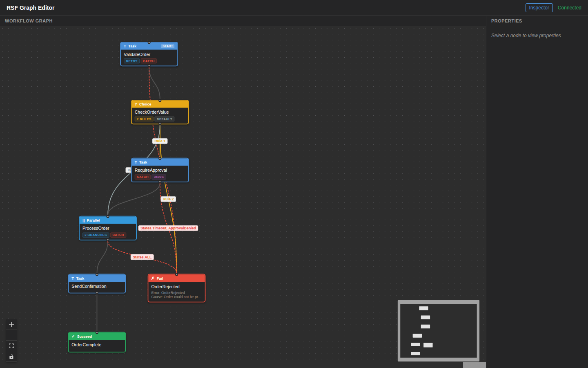Click inside the minimap to navigate the graph

click(x=438, y=330)
